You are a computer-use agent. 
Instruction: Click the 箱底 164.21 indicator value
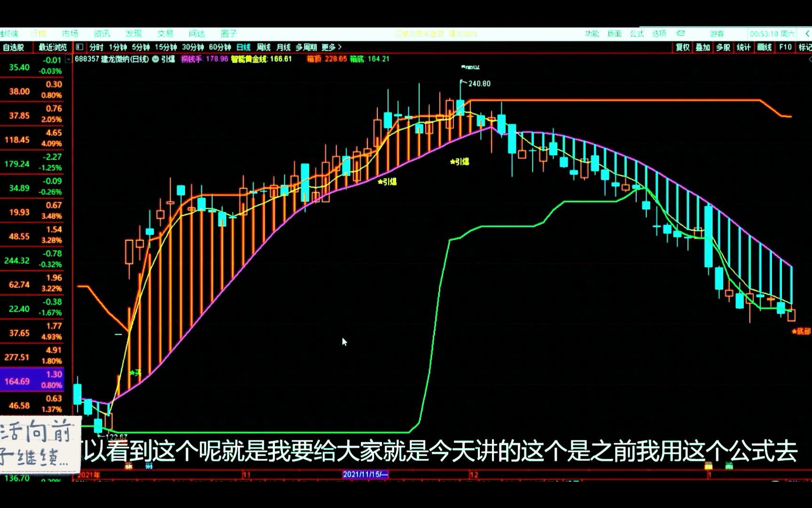(370, 59)
